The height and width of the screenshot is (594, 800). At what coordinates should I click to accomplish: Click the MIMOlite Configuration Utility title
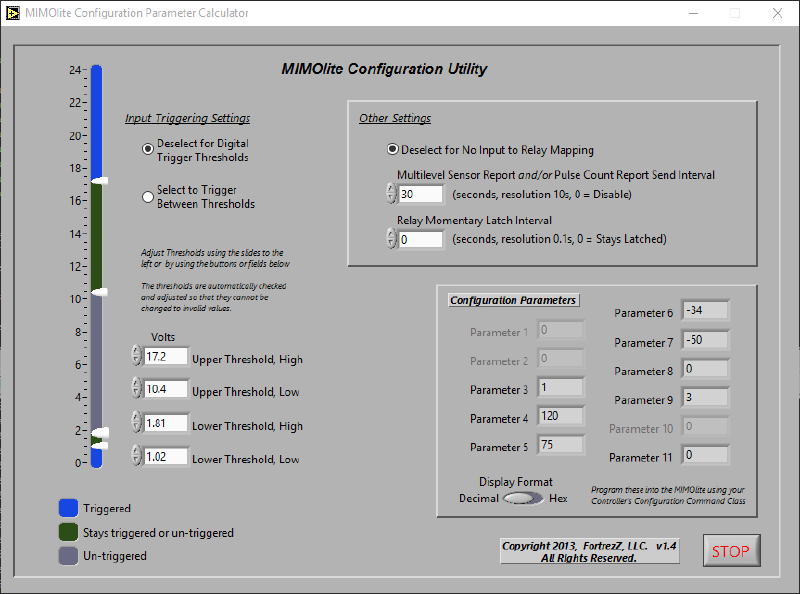click(384, 68)
